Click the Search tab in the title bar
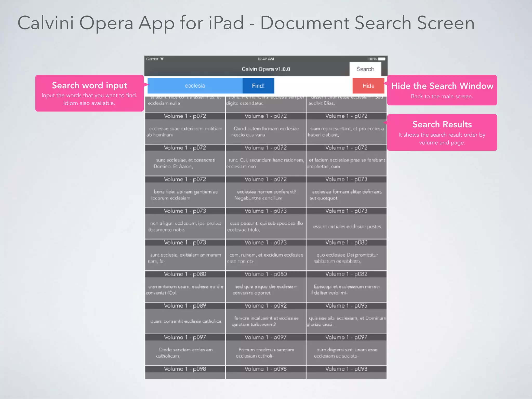 (365, 69)
